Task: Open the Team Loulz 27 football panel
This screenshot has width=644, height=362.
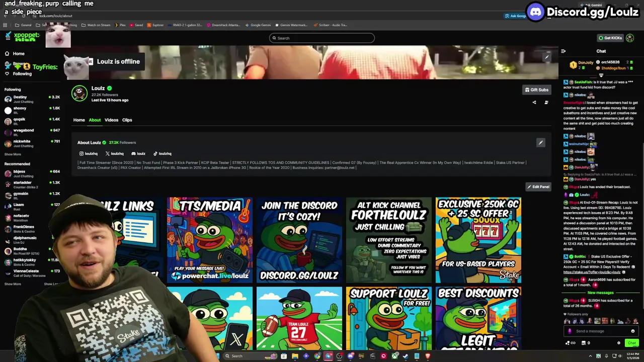Action: pyautogui.click(x=299, y=318)
